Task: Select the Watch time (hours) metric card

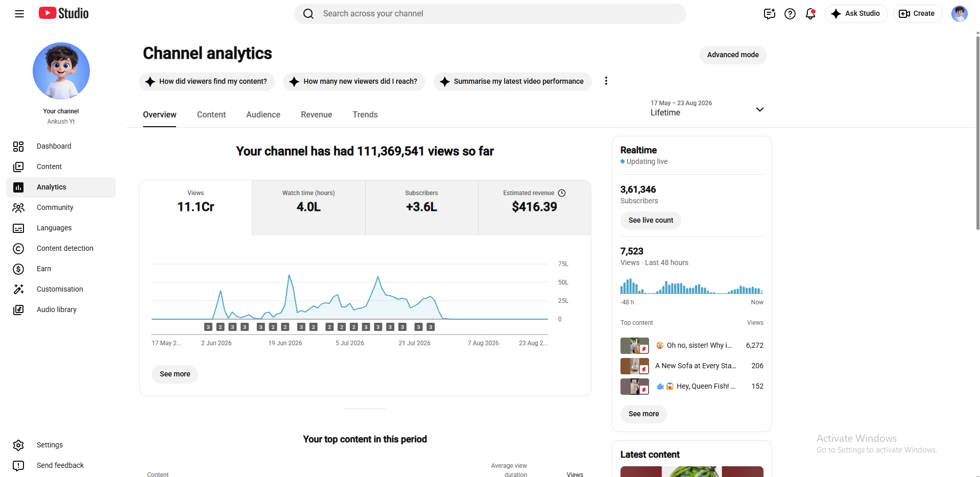Action: coord(308,207)
